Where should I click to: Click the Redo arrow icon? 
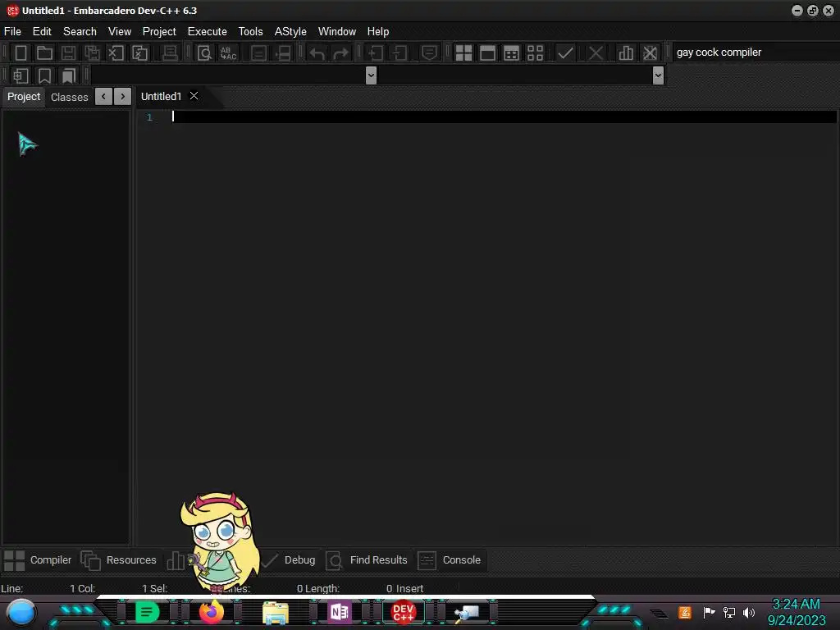tap(340, 52)
